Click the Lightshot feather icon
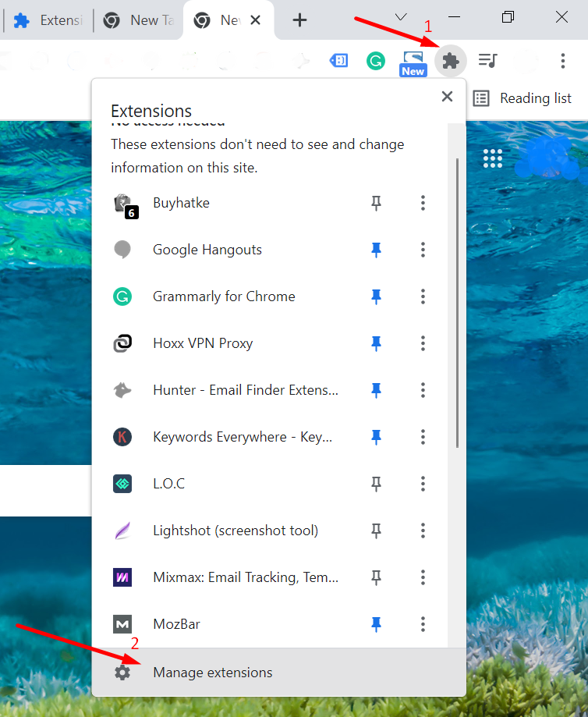The width and height of the screenshot is (588, 717). coord(122,531)
